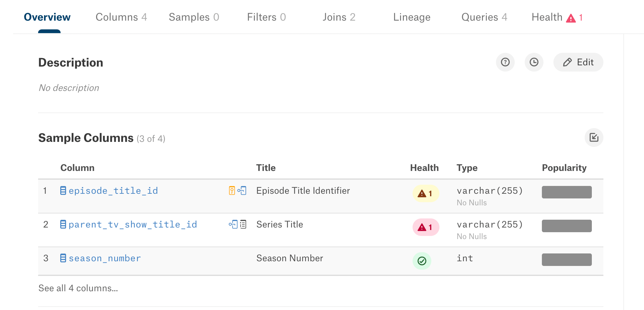Screen dimensions: 644x310
Task: Click the int type cell
Action: 465,258
